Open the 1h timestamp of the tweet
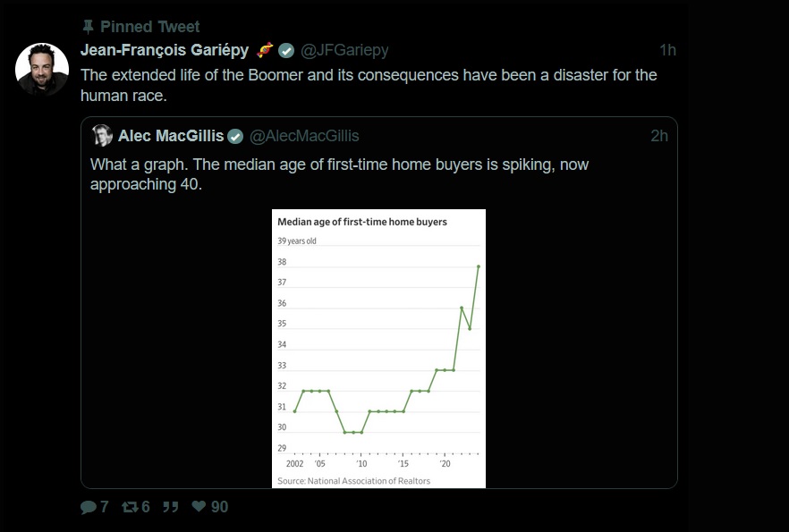 pyautogui.click(x=667, y=50)
